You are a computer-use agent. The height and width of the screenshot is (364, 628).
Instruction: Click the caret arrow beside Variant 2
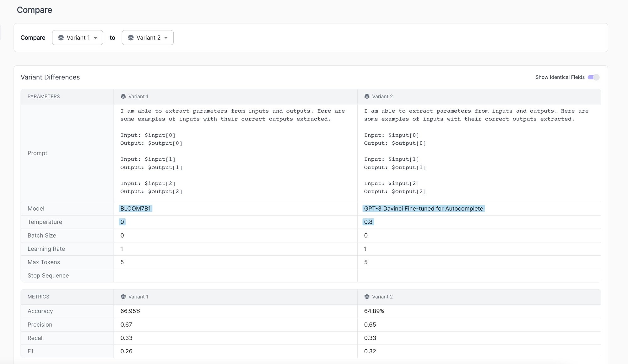[x=166, y=38]
